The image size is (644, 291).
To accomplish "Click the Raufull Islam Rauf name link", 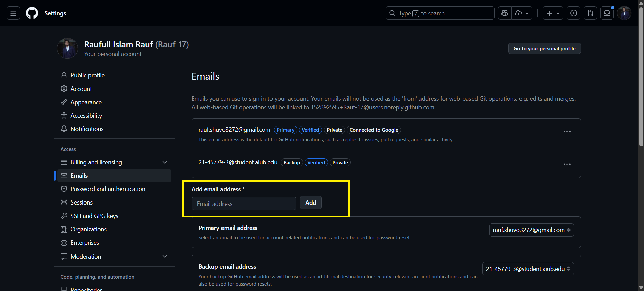I will click(x=118, y=44).
